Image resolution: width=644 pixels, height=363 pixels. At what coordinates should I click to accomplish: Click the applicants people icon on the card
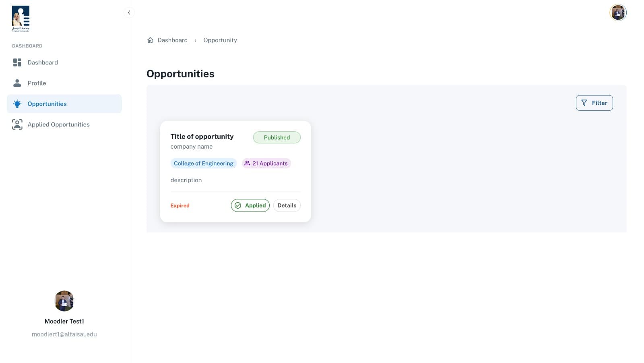247,163
